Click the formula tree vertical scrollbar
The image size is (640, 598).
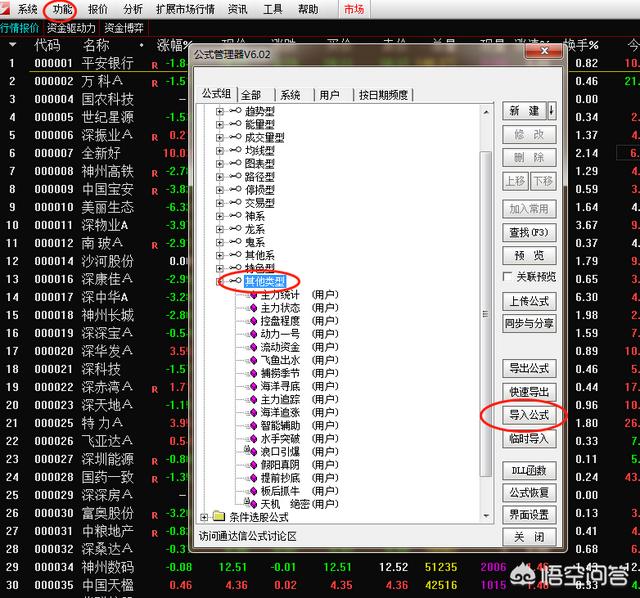coord(486,300)
